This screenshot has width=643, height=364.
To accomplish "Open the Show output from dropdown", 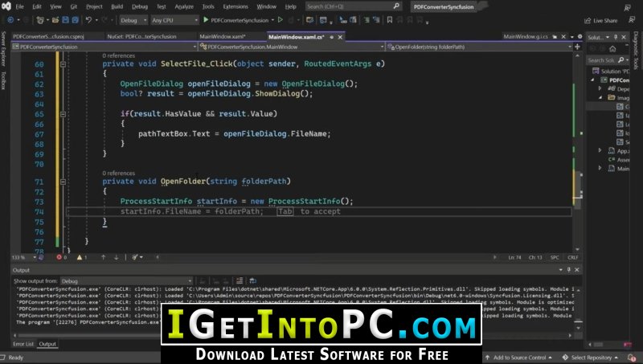I will pos(126,281).
